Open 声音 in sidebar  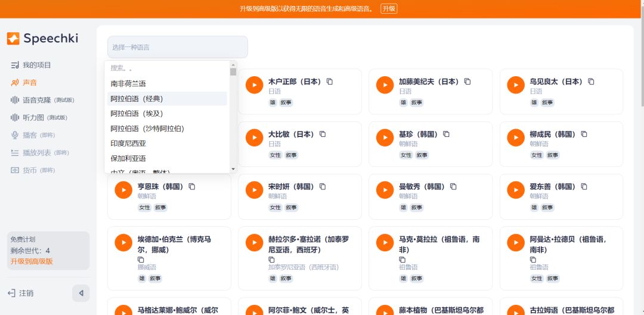click(x=24, y=82)
